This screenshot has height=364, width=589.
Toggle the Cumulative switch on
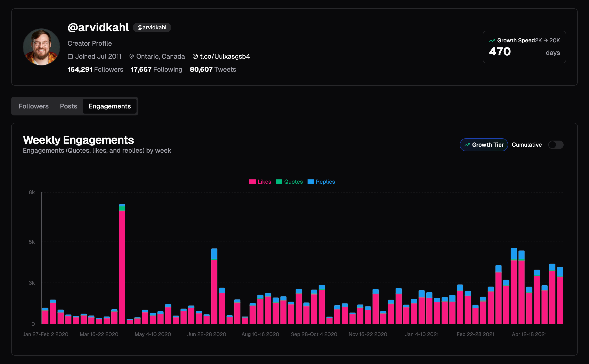[555, 145]
